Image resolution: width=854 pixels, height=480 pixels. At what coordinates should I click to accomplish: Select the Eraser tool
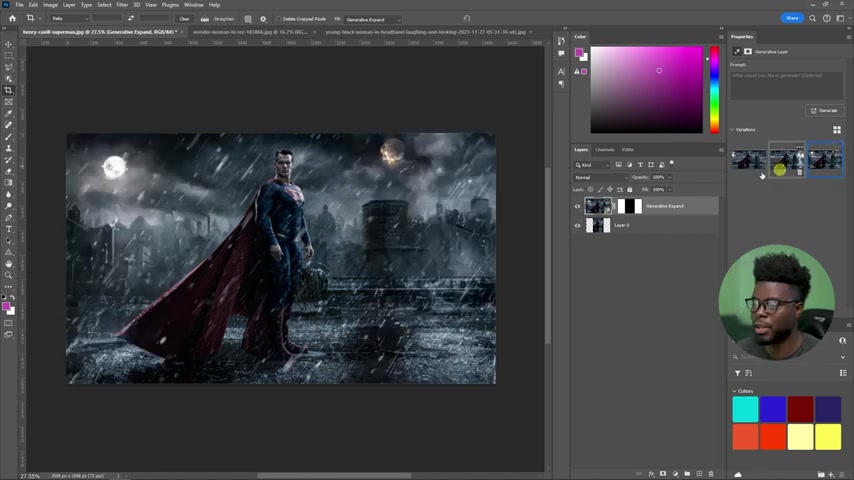[x=8, y=171]
